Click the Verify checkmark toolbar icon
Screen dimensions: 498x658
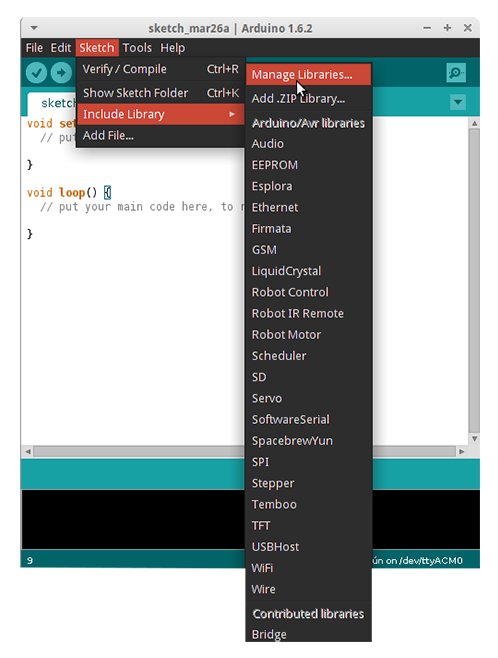click(x=37, y=73)
